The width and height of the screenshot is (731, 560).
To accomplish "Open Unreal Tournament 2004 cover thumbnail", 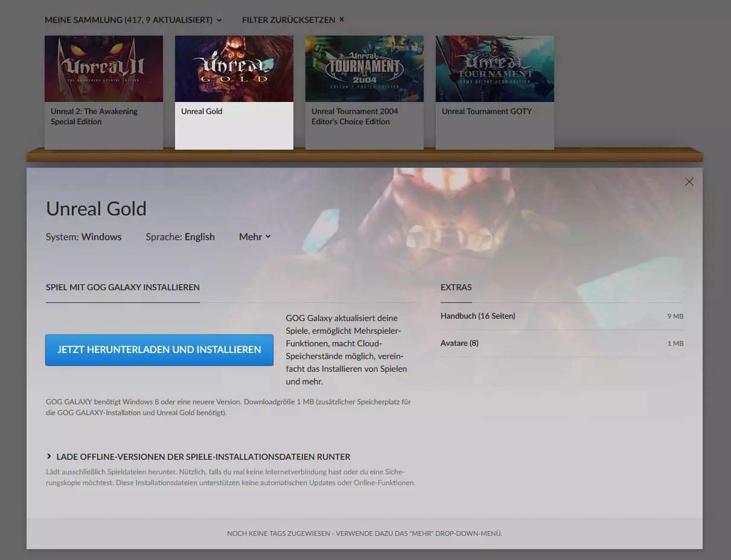I will click(365, 69).
